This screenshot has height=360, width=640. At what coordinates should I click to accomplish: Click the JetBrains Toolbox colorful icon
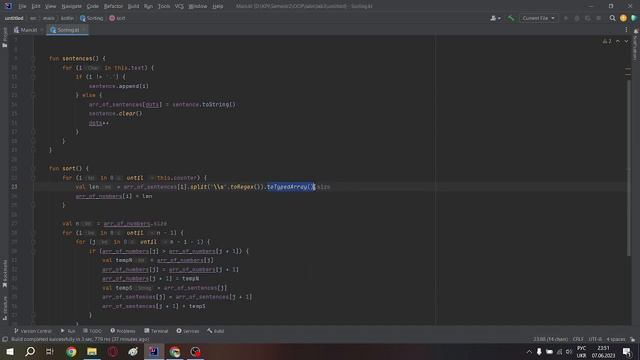[x=634, y=18]
